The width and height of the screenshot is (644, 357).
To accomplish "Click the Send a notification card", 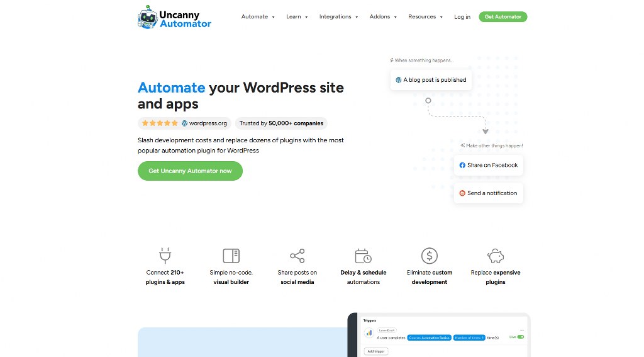I will pos(489,193).
